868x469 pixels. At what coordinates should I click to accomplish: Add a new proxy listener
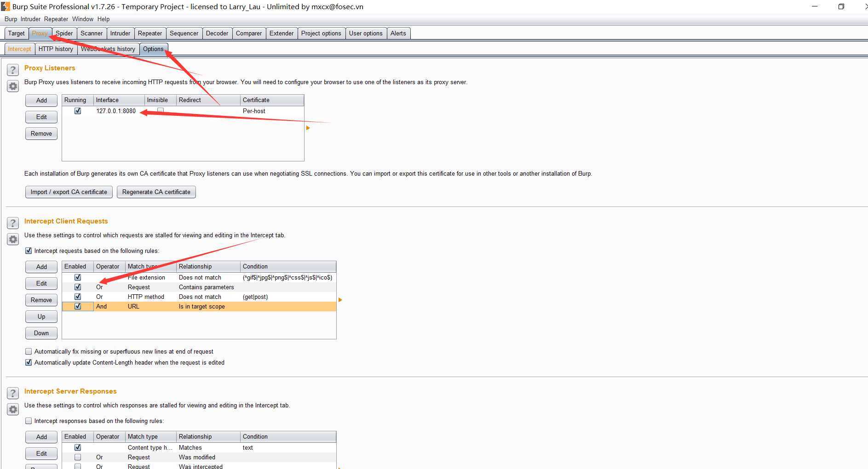coord(41,100)
